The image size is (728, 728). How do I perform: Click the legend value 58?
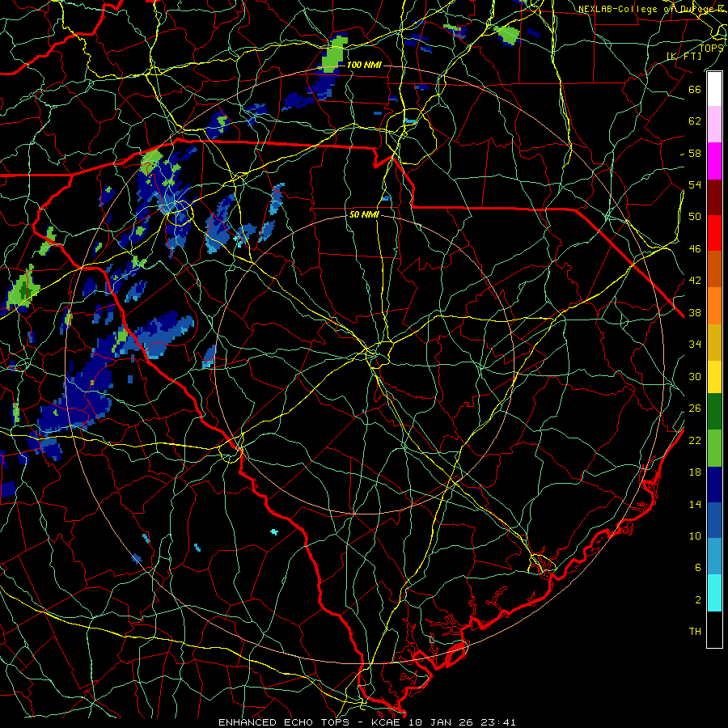click(695, 153)
